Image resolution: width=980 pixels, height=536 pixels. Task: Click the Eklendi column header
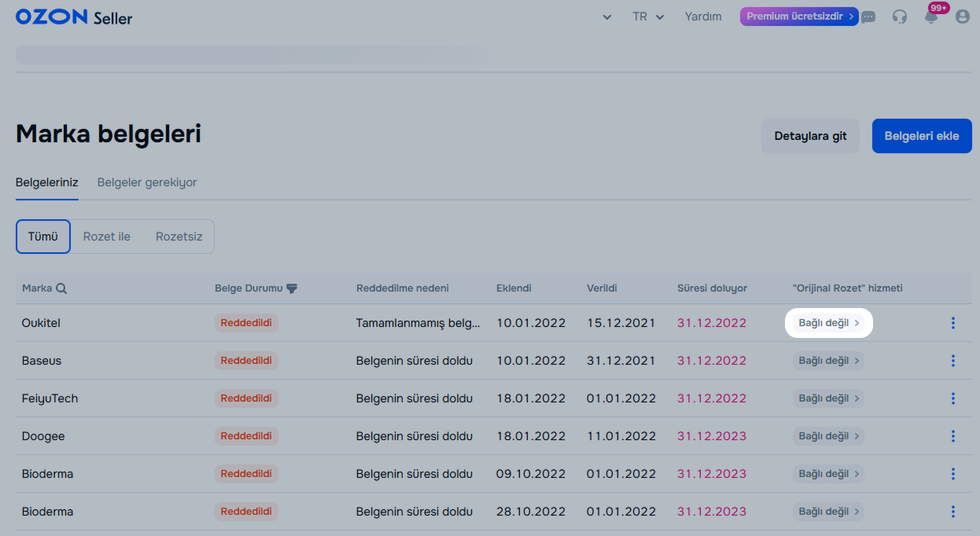(514, 288)
